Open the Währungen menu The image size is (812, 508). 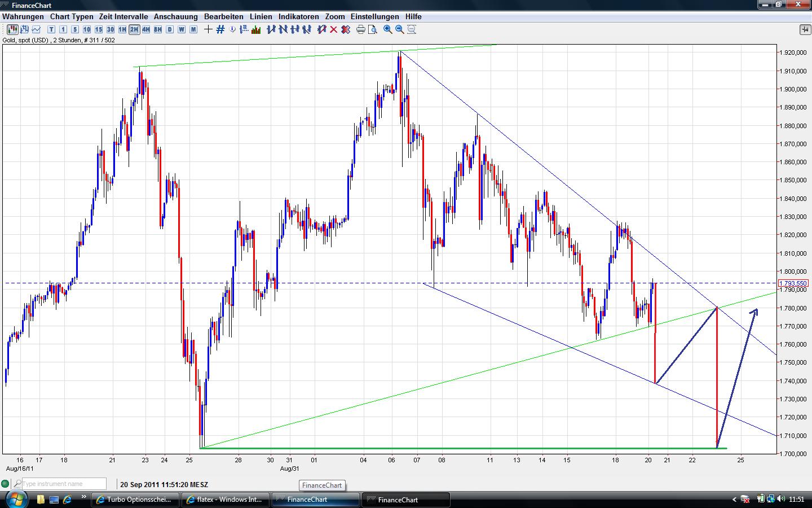[x=23, y=16]
